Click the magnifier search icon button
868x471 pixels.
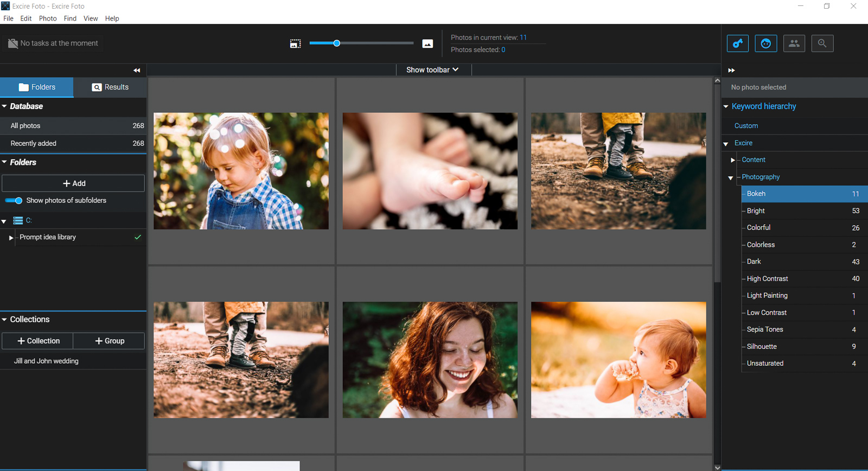(x=822, y=43)
